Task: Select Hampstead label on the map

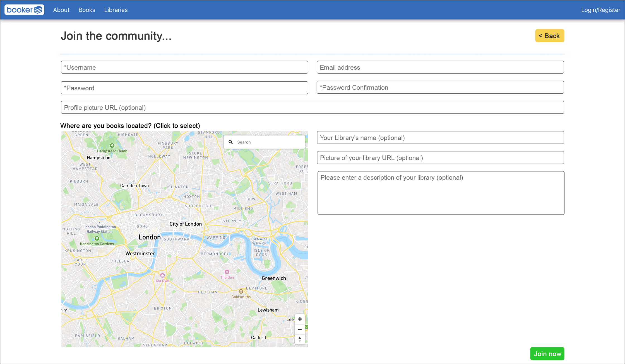Action: coord(98,158)
